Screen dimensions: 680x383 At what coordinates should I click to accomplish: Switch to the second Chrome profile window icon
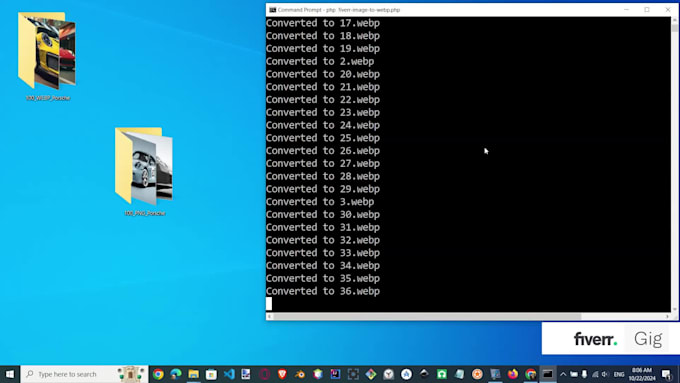[530, 374]
